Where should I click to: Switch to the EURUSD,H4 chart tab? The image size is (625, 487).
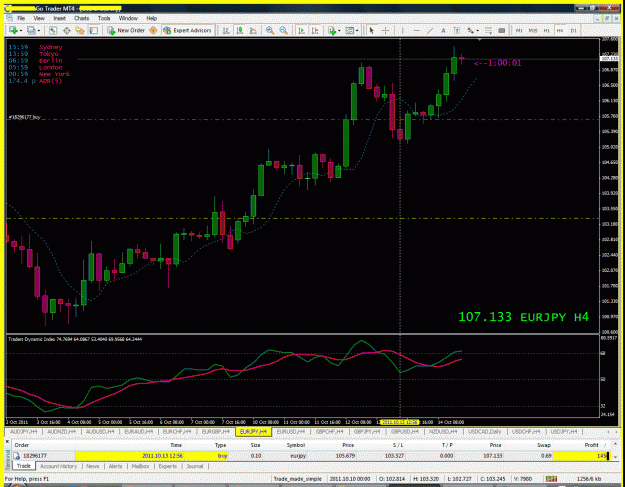coord(291,432)
